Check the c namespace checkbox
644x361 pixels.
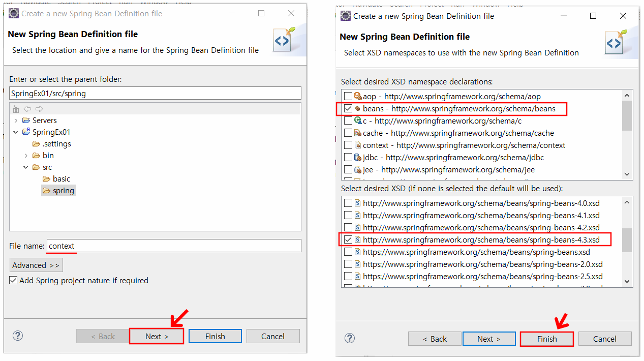pyautogui.click(x=348, y=121)
